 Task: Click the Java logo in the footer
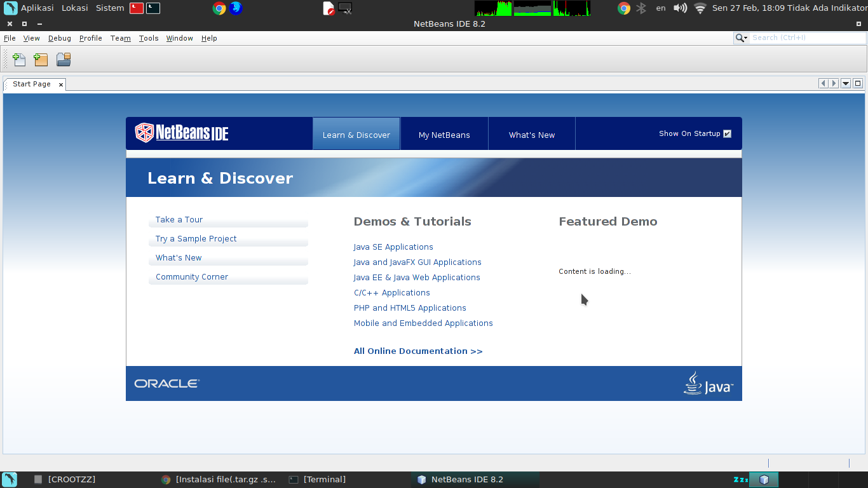pos(708,383)
